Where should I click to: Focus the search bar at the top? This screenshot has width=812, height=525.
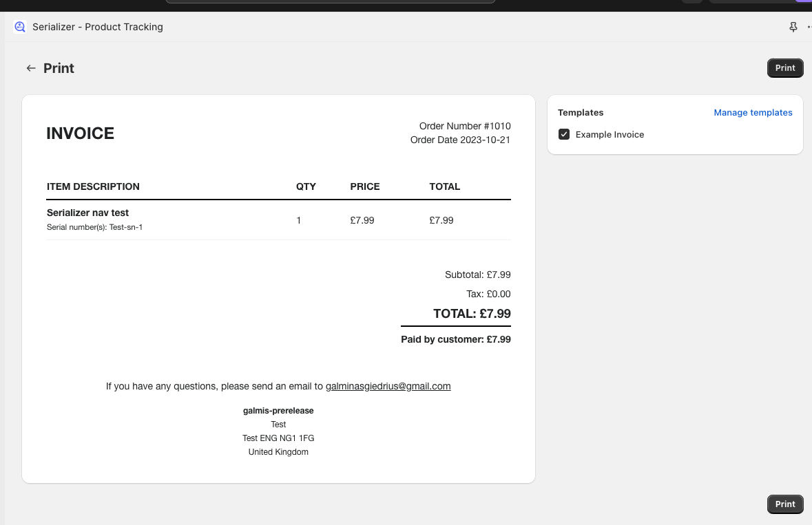point(331,1)
